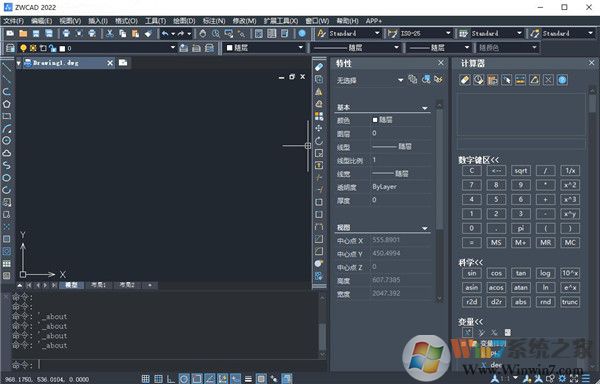Select the Line draw tool
This screenshot has height=384, width=600.
tap(7, 67)
